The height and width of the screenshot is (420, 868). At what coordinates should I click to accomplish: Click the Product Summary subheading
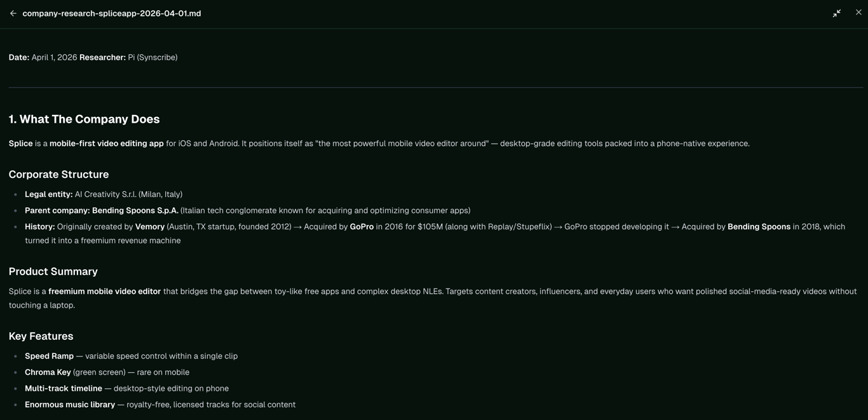(53, 271)
